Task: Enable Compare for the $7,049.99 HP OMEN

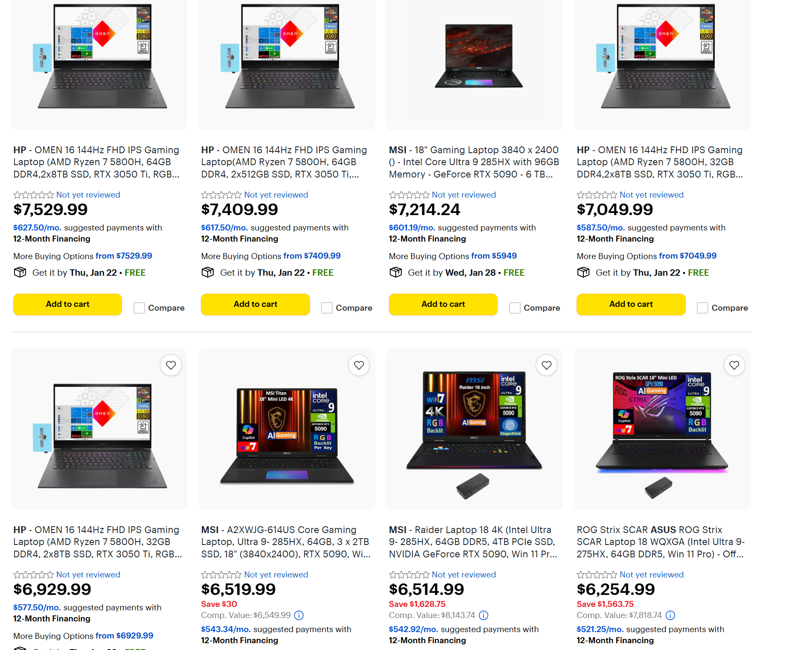Action: (x=702, y=308)
